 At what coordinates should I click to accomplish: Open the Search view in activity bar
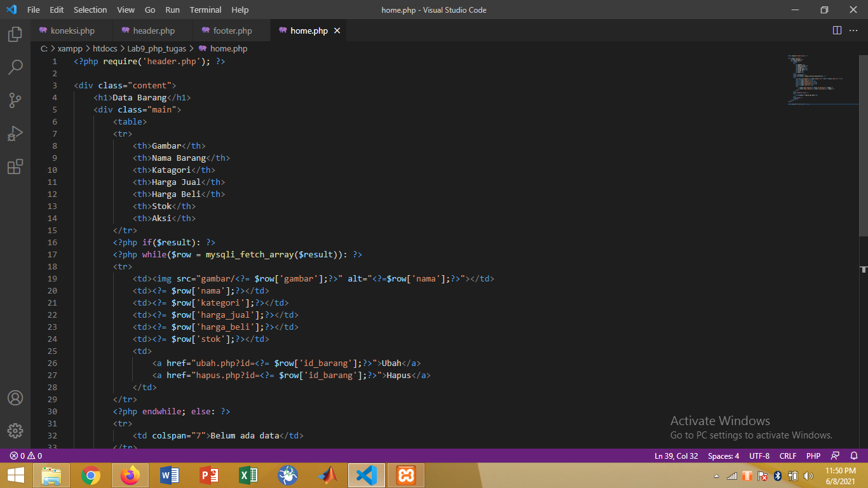(15, 67)
